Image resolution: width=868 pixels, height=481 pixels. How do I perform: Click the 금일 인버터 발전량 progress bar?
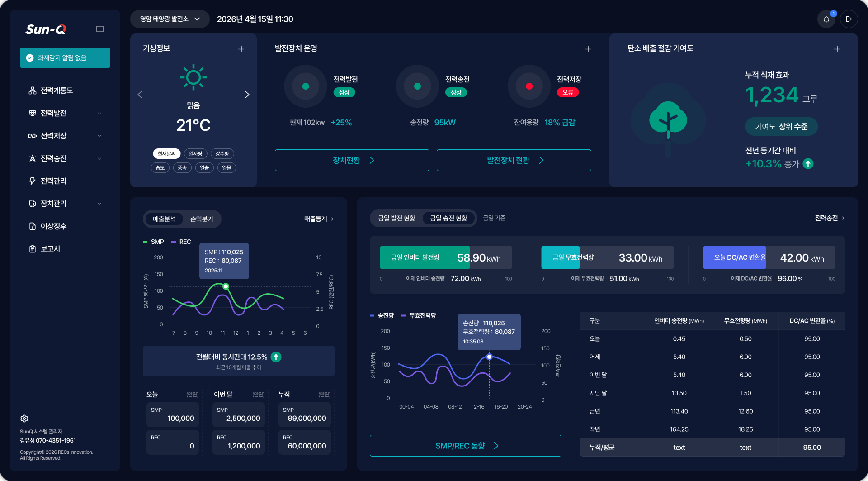coord(446,257)
